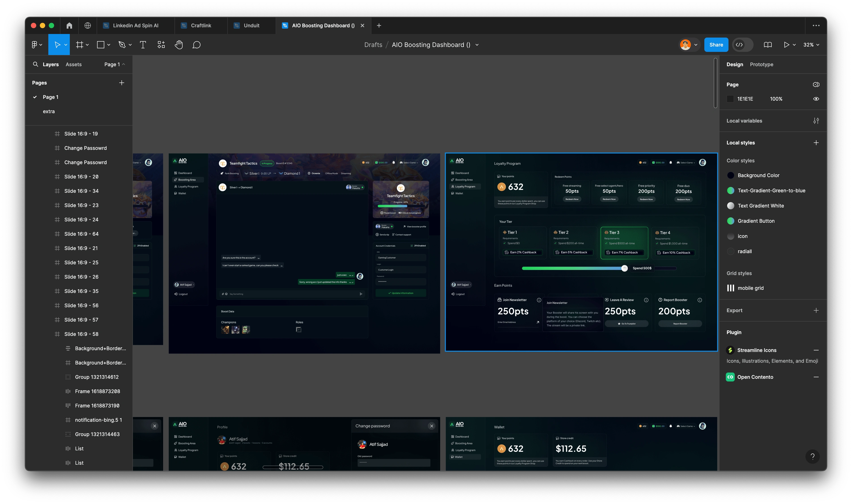Switch to the Prototype tab
Image resolution: width=852 pixels, height=504 pixels.
(761, 64)
